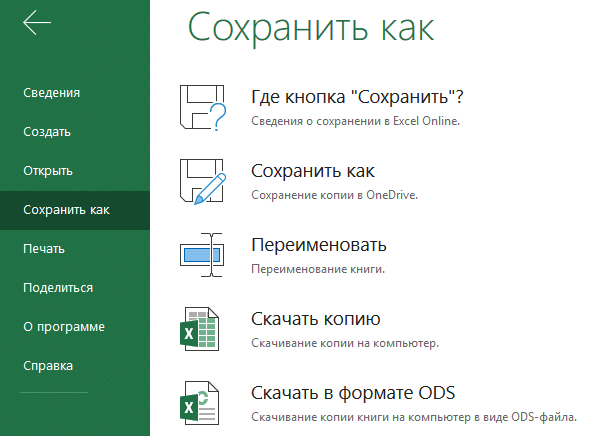Viewport: 605px width, 436px height.
Task: Choose Скачать копию
Action: click(x=316, y=319)
